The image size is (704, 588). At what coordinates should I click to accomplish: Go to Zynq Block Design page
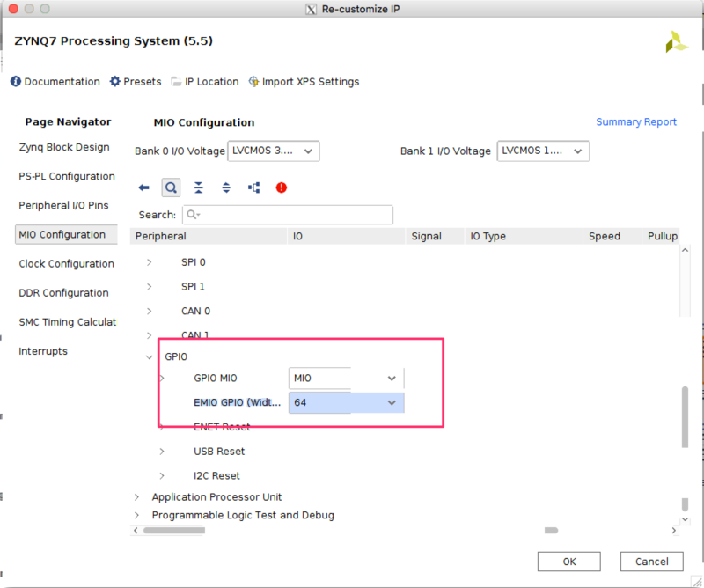tap(64, 147)
